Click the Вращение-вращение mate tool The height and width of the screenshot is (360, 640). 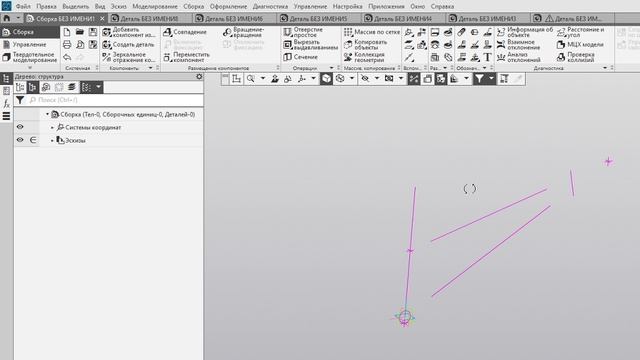tap(244, 32)
